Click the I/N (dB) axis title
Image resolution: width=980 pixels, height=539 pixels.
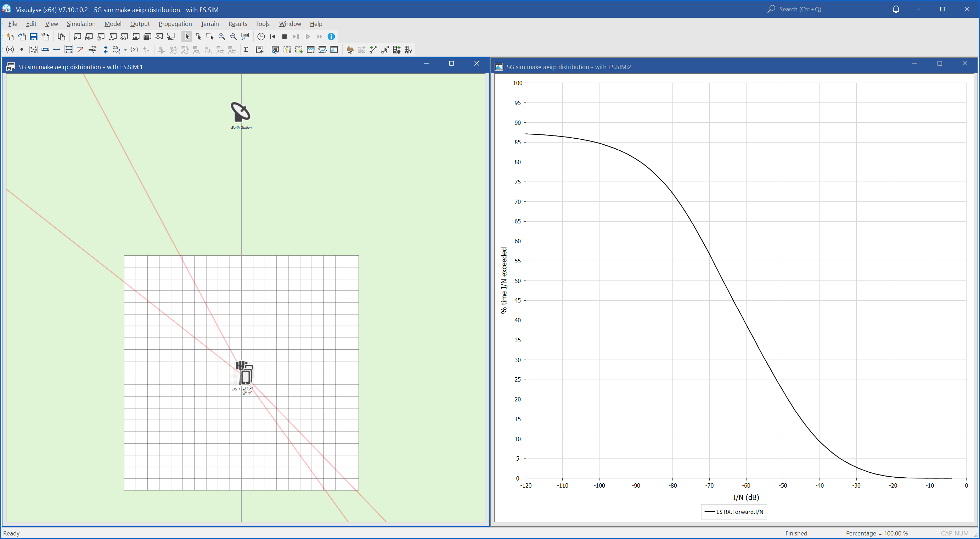746,497
